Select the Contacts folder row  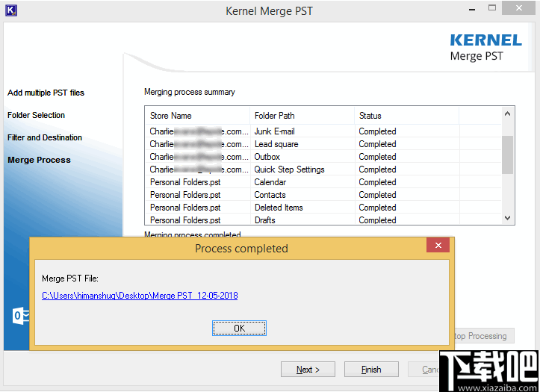323,195
